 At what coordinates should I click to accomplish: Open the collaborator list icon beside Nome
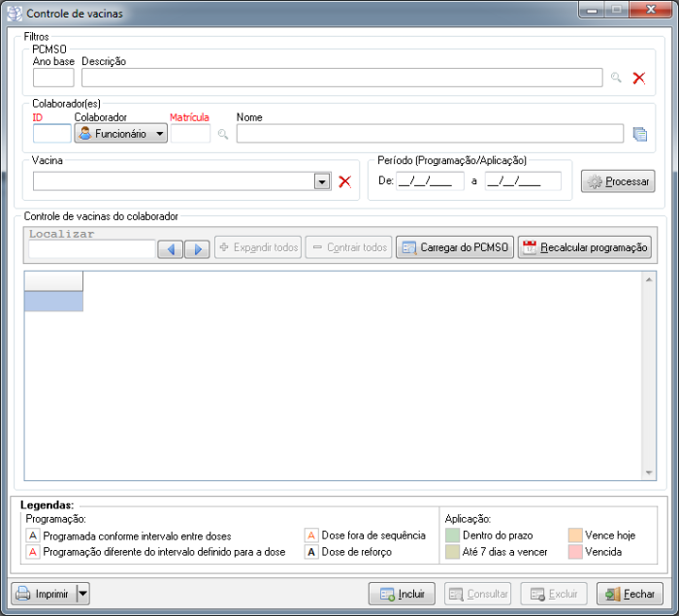coord(639,134)
